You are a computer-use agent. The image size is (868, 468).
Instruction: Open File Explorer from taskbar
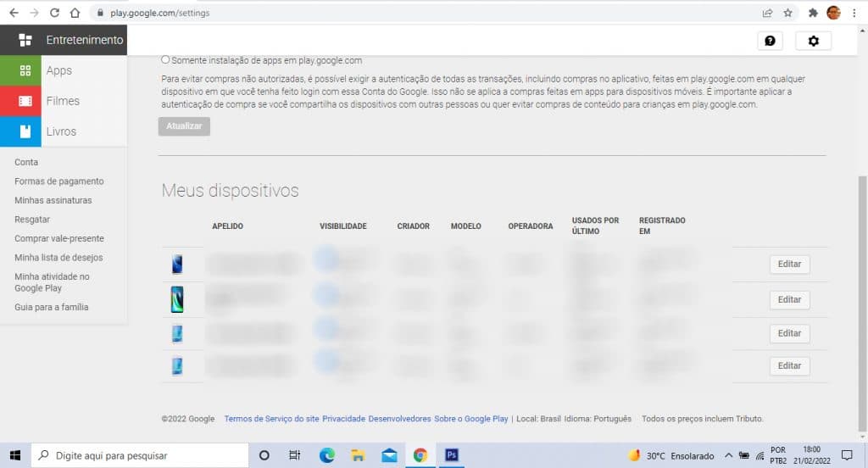point(358,455)
